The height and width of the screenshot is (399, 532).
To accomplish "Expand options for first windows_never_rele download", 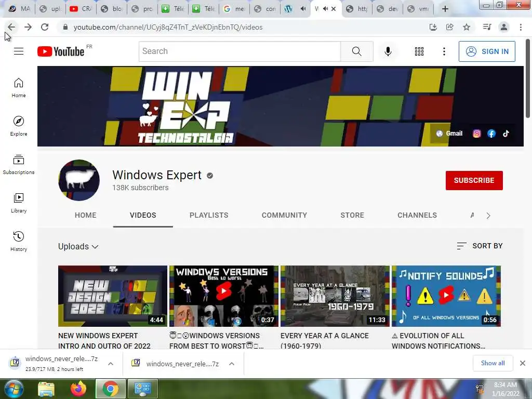I will [111, 364].
